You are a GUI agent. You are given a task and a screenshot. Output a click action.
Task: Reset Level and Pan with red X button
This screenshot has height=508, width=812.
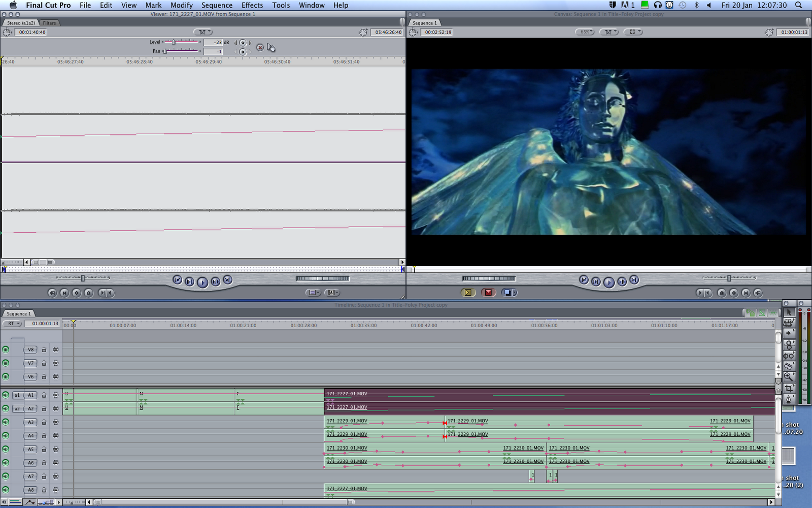[x=260, y=47]
